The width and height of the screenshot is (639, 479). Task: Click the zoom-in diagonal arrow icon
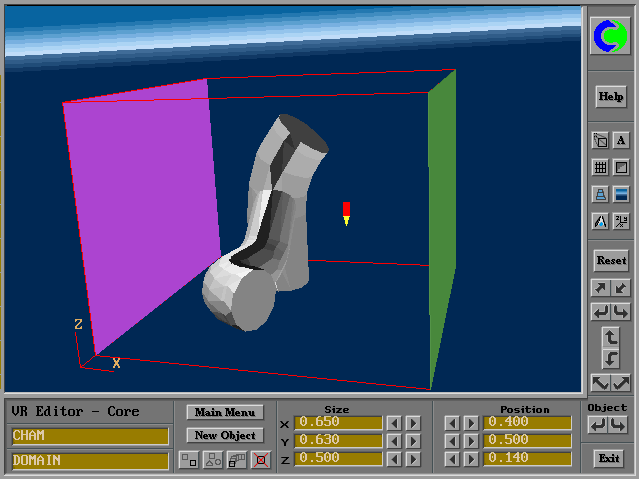(x=601, y=288)
